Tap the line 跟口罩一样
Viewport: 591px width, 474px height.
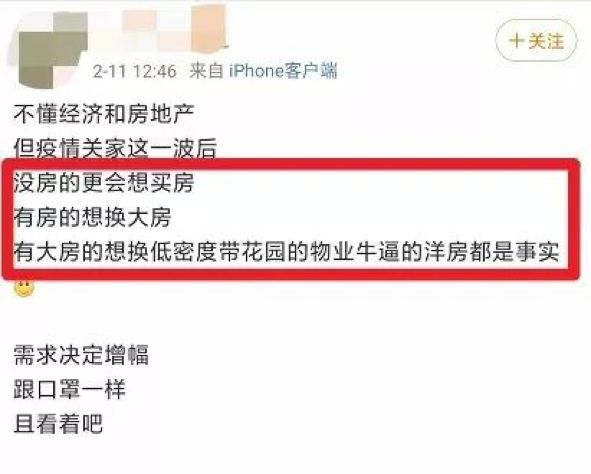click(x=70, y=390)
